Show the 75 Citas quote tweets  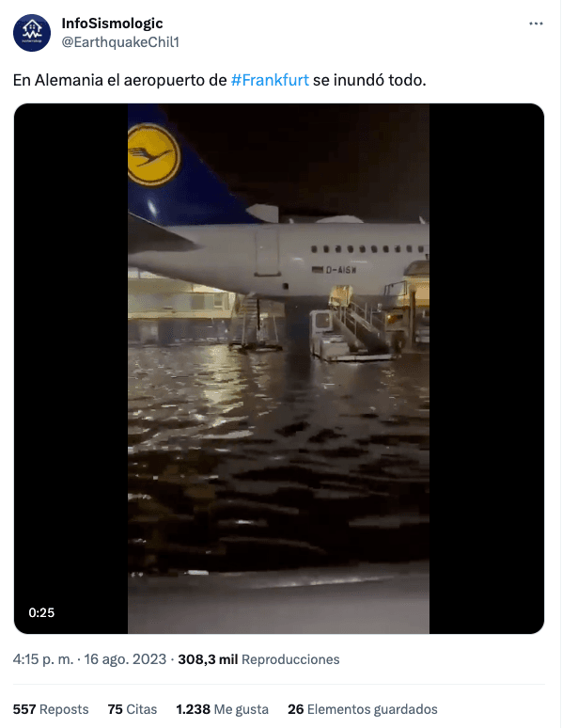(133, 709)
